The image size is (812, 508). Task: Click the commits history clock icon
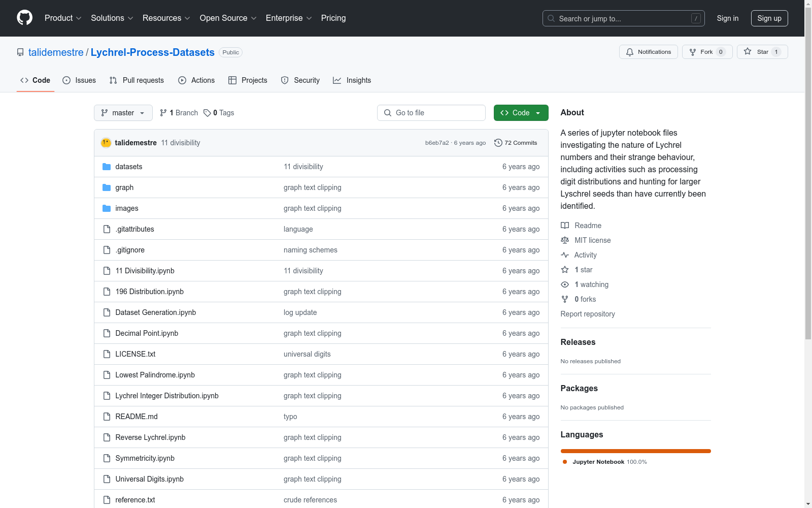498,143
